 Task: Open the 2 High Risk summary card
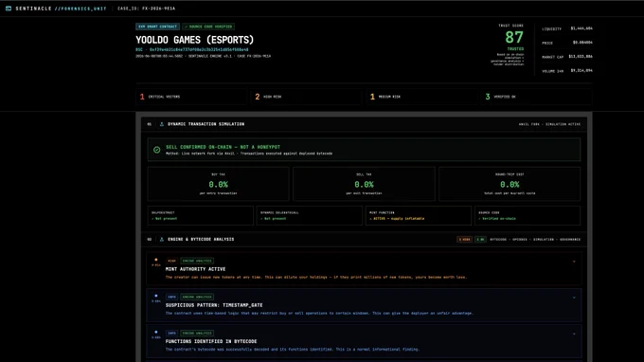coord(307,97)
